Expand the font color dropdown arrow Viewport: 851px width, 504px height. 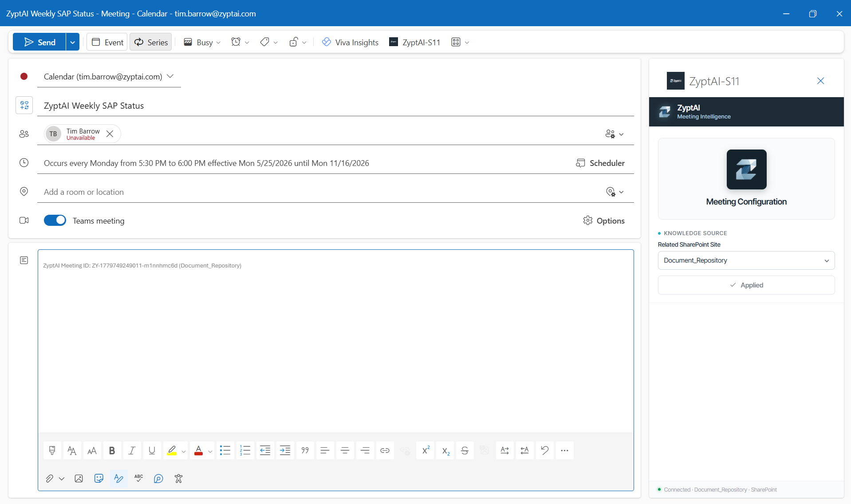(x=210, y=452)
